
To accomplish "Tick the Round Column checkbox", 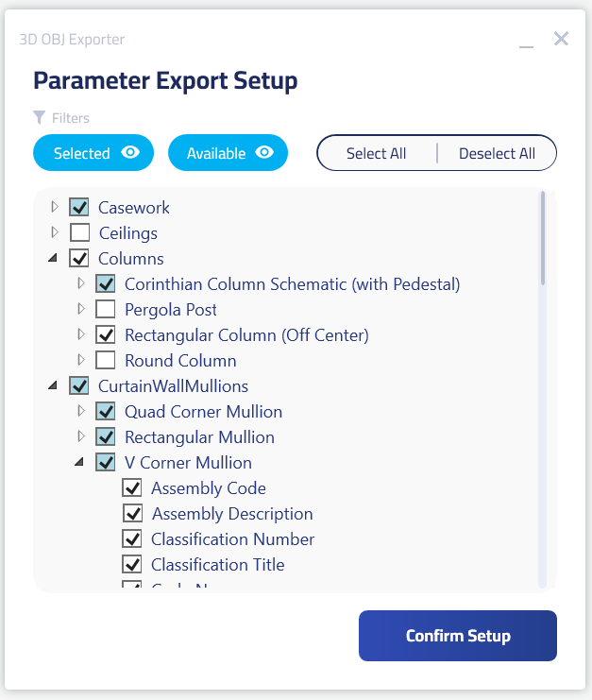I will tap(106, 360).
